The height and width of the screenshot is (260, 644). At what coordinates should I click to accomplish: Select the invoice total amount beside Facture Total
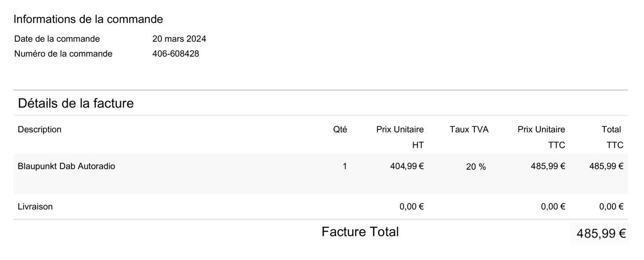(x=601, y=234)
